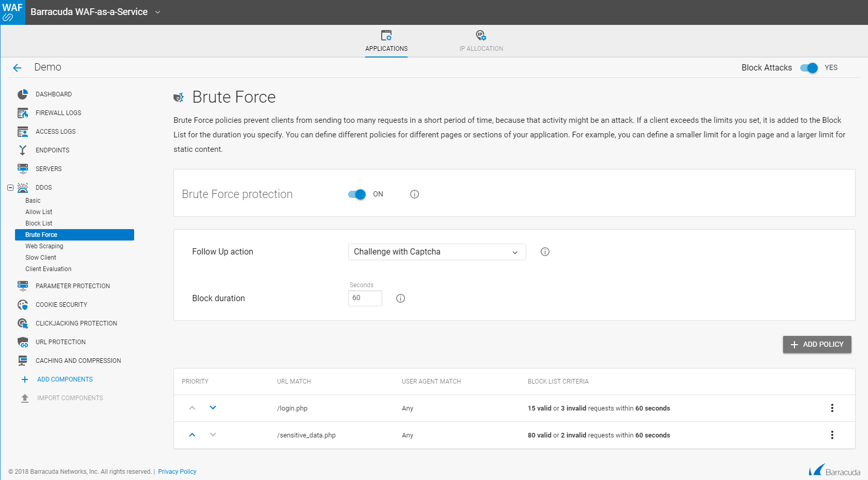This screenshot has height=480, width=868.
Task: Collapse the DDOS tree section
Action: click(x=10, y=188)
